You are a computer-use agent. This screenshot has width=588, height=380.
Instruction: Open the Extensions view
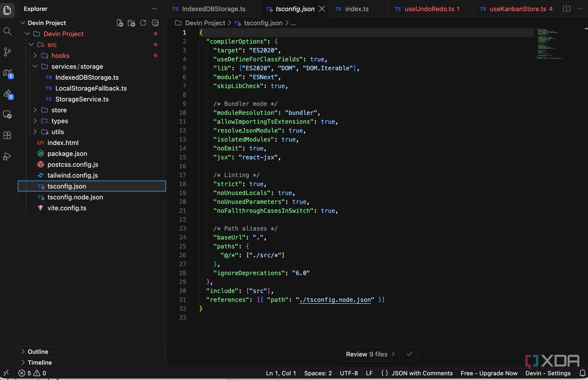(7, 135)
